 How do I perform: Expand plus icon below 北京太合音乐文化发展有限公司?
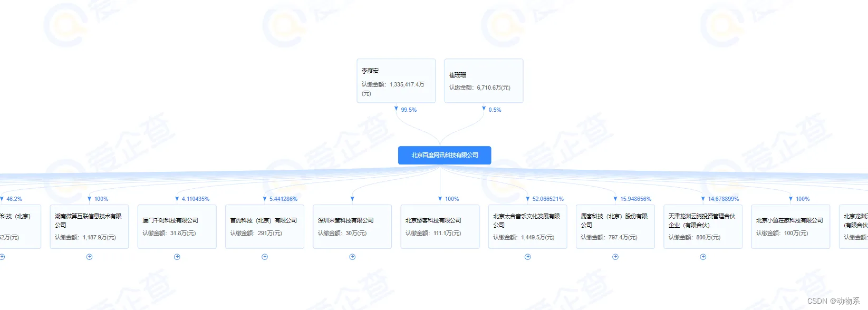[528, 257]
